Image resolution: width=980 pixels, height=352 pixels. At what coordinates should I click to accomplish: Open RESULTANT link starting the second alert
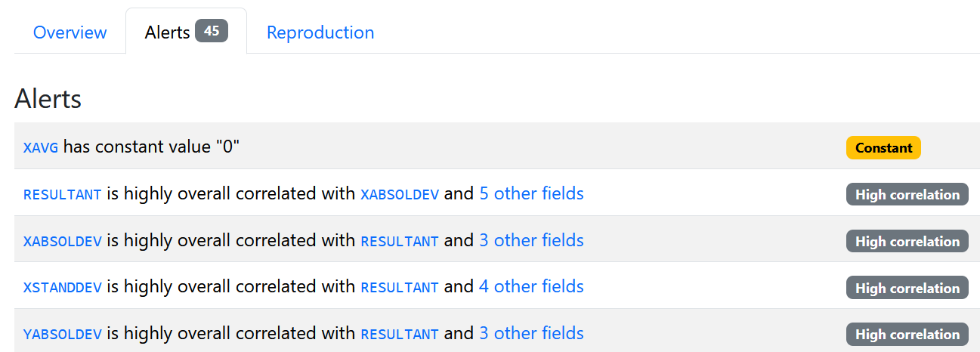[63, 194]
